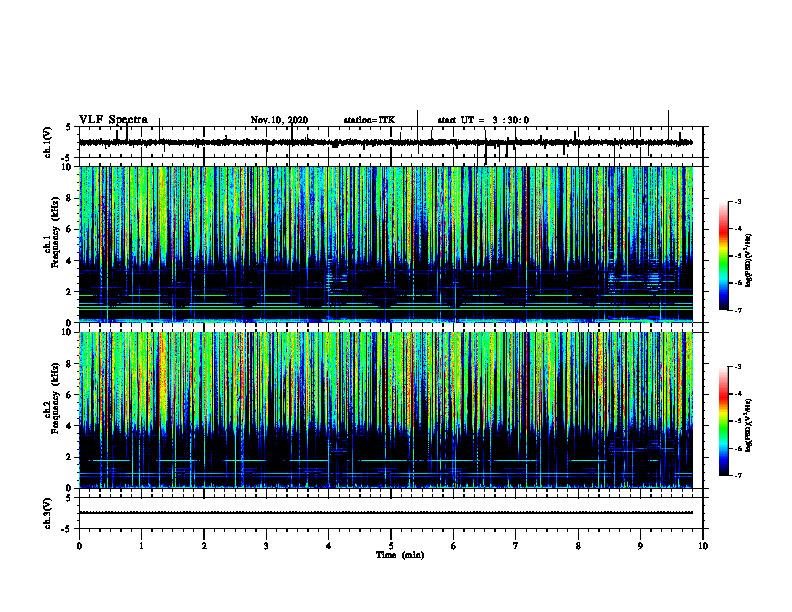792x612 pixels.
Task: Click the ch.1 colorbar log(PSD) label
Action: (748, 260)
